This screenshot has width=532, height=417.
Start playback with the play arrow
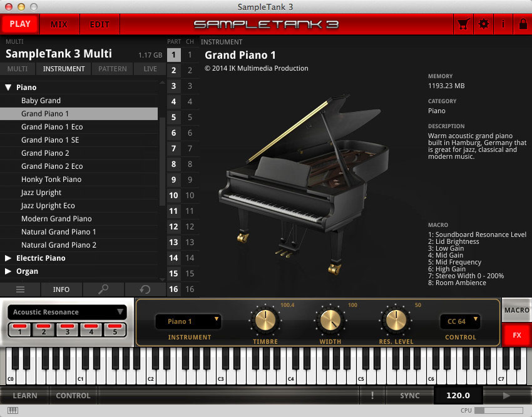506,395
